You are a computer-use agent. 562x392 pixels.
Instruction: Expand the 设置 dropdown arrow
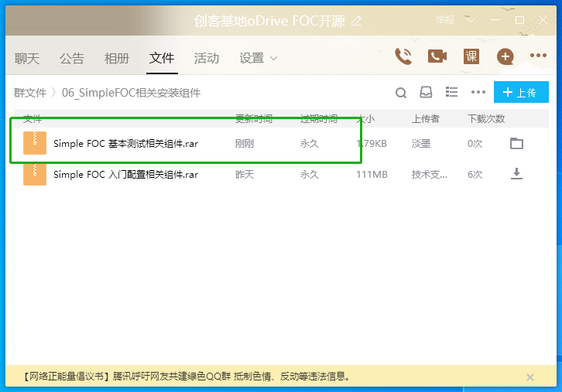tap(273, 58)
